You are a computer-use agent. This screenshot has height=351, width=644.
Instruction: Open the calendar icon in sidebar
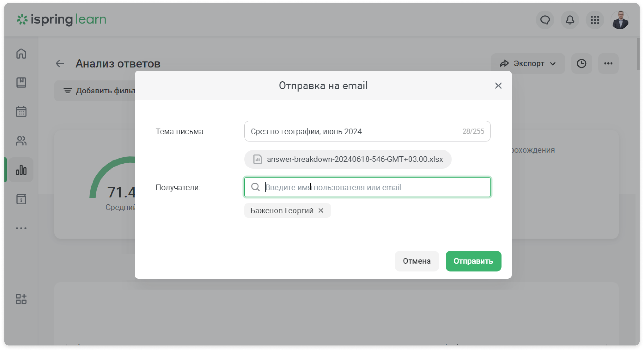point(21,111)
